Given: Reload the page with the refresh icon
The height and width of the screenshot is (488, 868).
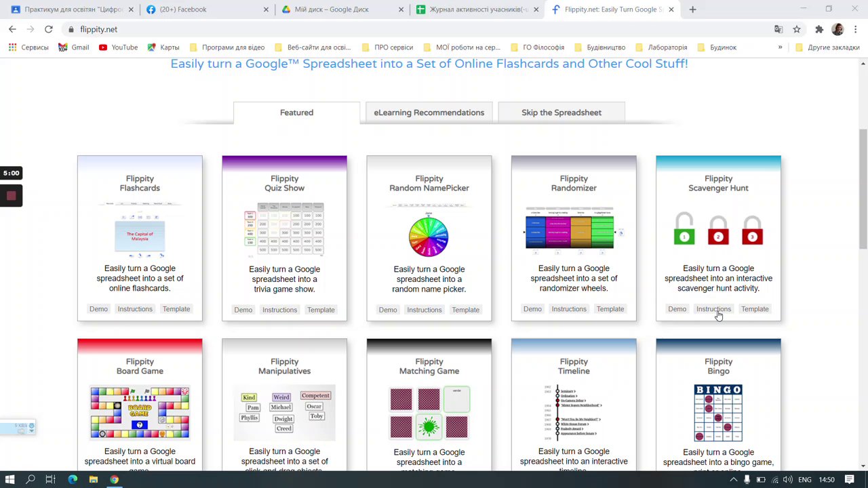Looking at the screenshot, I should pos(49,29).
